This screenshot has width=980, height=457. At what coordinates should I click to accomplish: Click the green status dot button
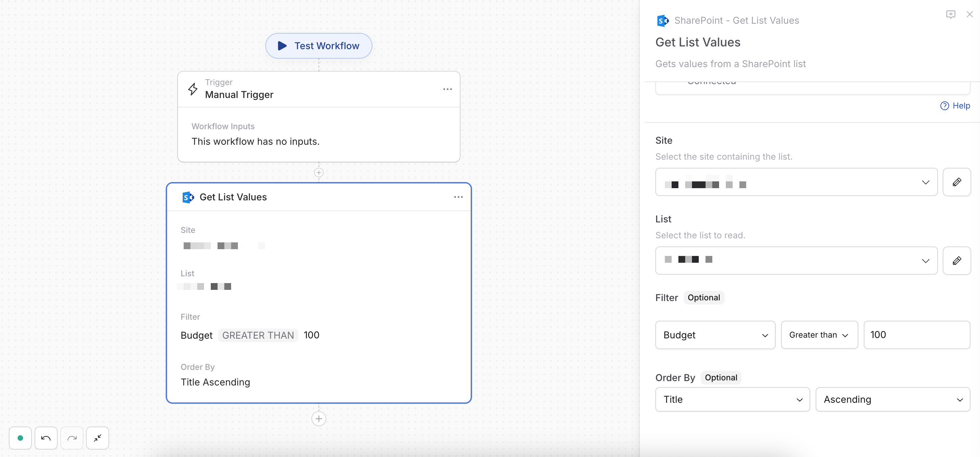(20, 438)
